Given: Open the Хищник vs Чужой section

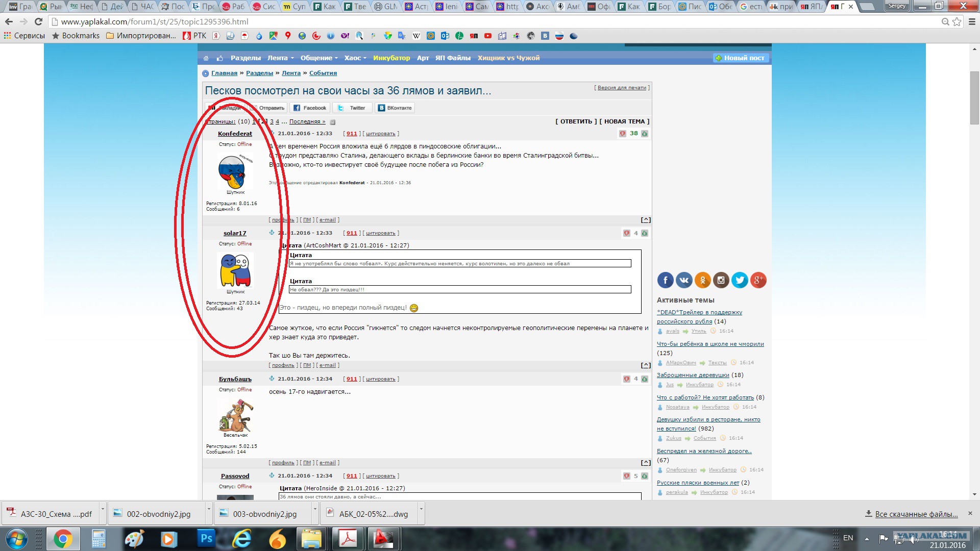Looking at the screenshot, I should [508, 58].
